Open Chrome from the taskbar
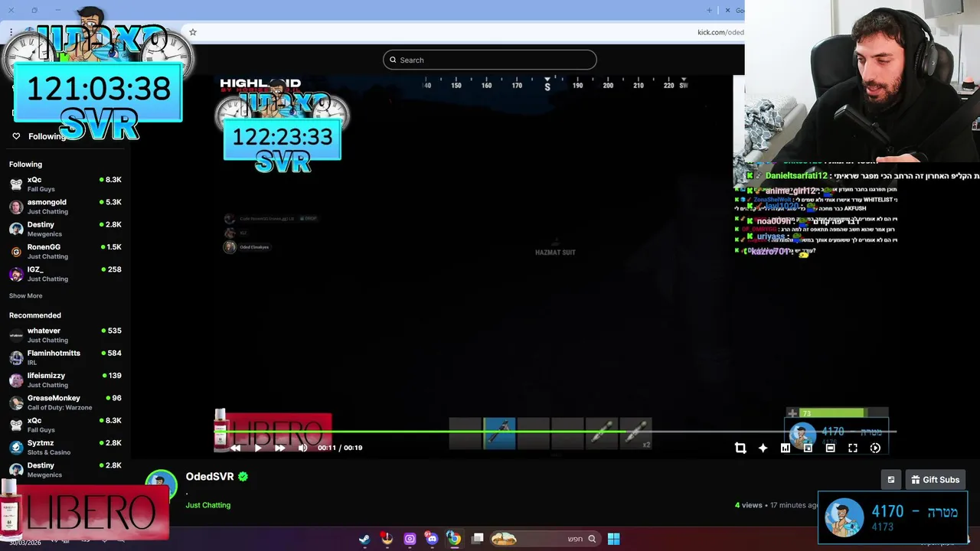 (454, 539)
